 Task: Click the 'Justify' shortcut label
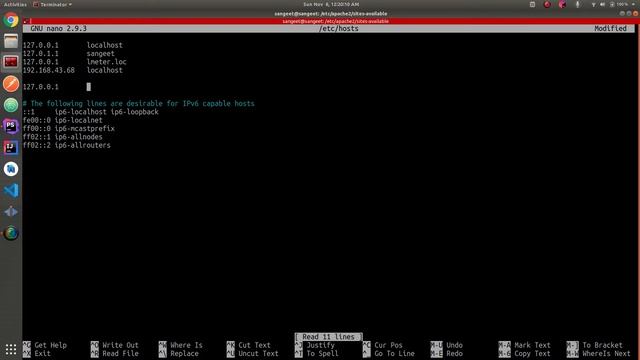(320, 345)
